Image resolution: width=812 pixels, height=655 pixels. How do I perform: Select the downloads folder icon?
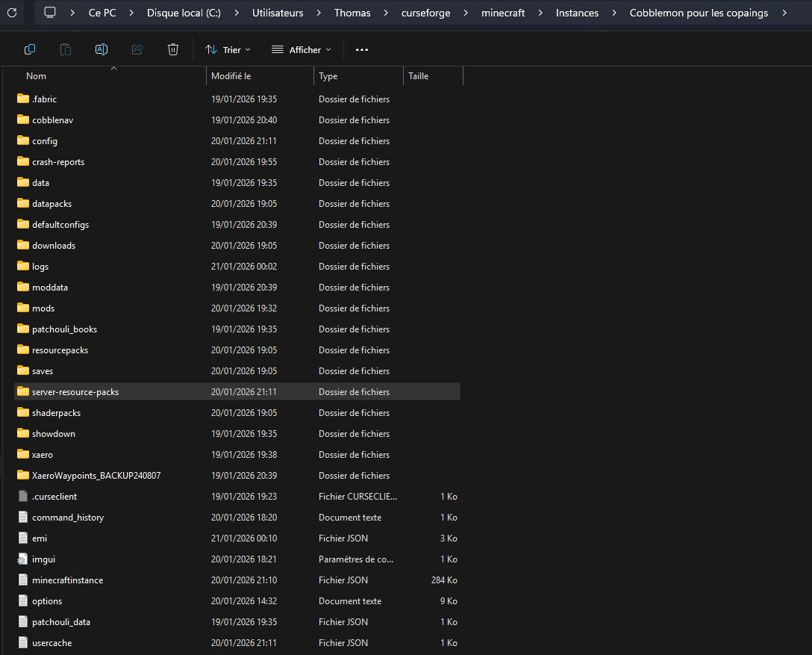point(23,245)
